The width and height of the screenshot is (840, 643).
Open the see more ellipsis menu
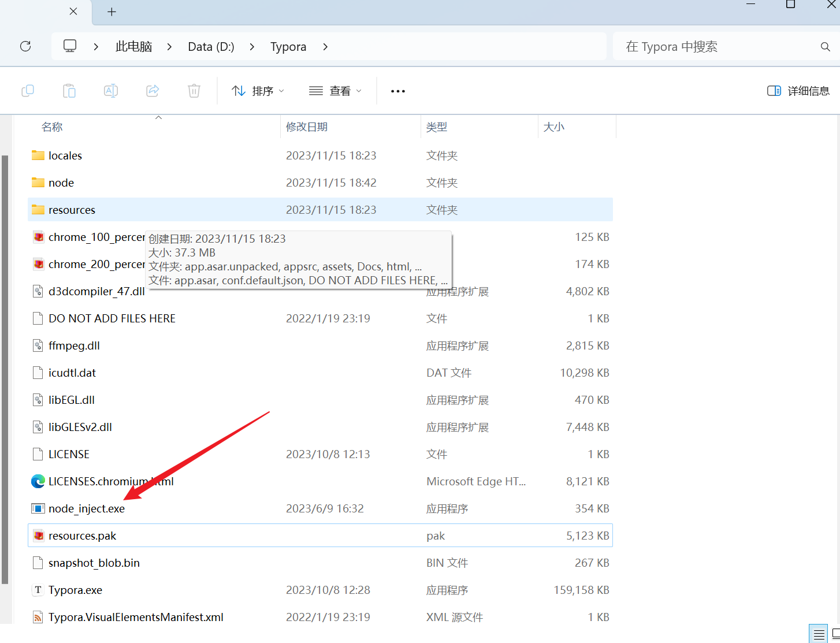coord(398,91)
